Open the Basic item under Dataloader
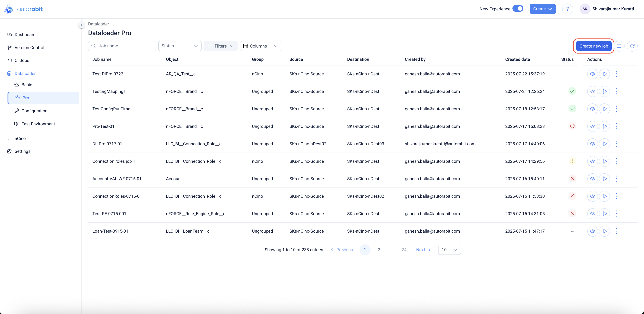The height and width of the screenshot is (314, 644). point(27,85)
